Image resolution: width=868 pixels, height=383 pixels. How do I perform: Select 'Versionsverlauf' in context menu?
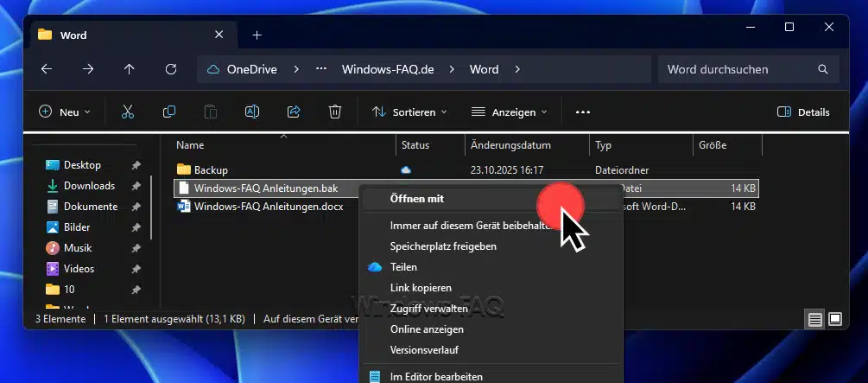tap(424, 349)
